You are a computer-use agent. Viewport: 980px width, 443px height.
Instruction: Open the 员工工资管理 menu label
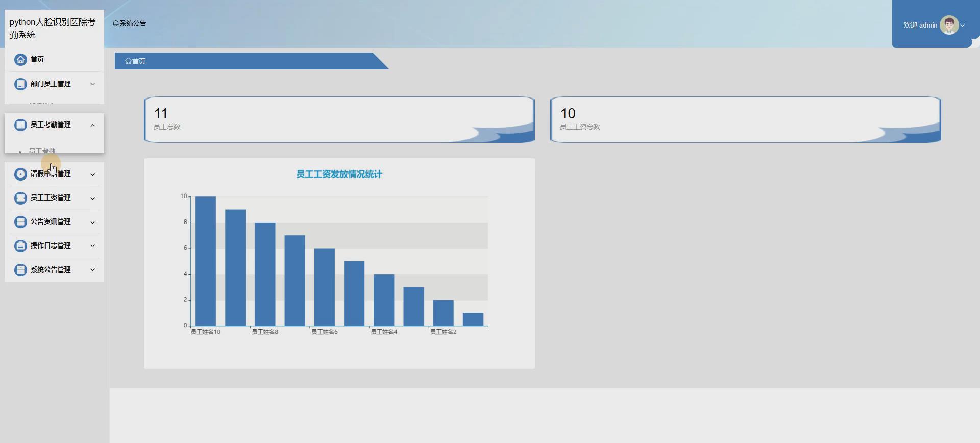[x=51, y=198]
